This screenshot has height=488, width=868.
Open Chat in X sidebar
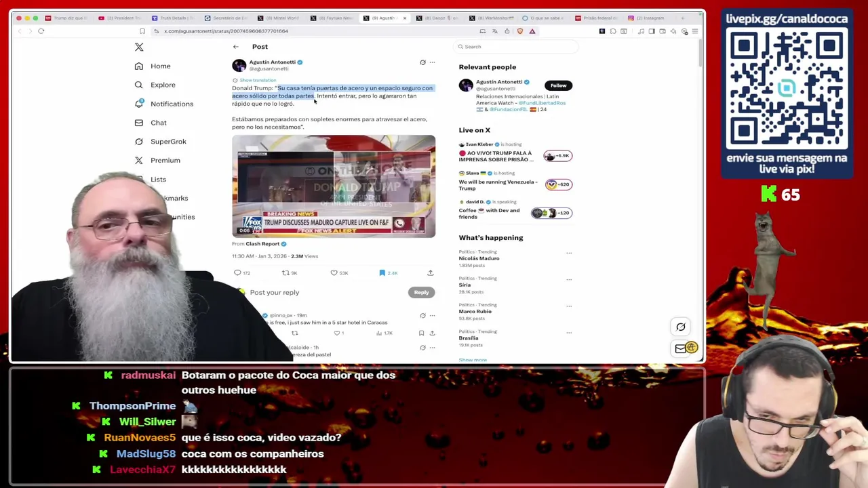click(150, 123)
